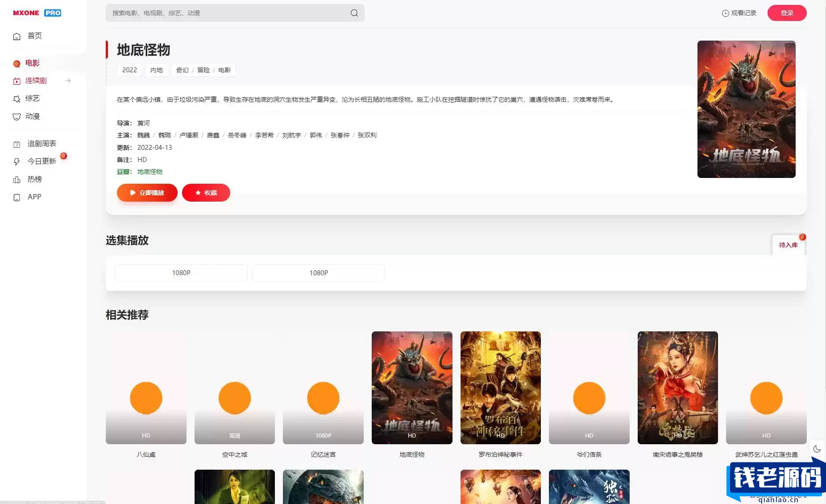Open the 追剧周表 calendar icon
Viewport: 826px width, 504px height.
pyautogui.click(x=17, y=144)
